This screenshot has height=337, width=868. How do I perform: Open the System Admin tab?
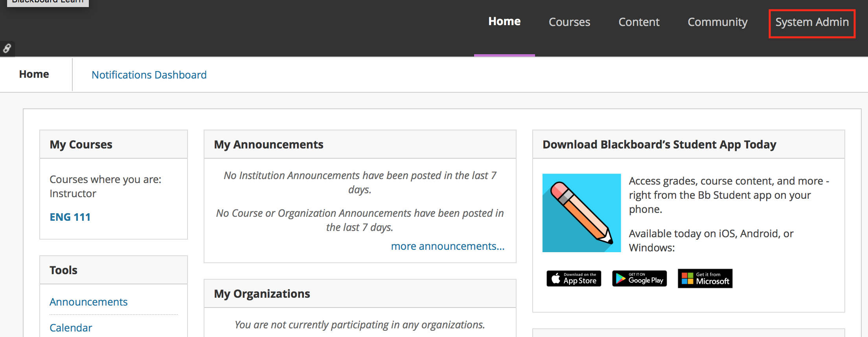[x=812, y=22]
